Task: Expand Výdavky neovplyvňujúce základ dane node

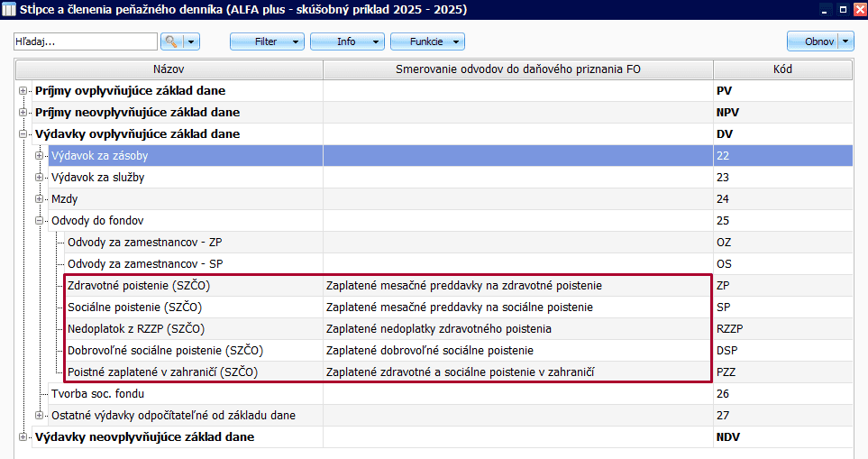Action: 23,437
